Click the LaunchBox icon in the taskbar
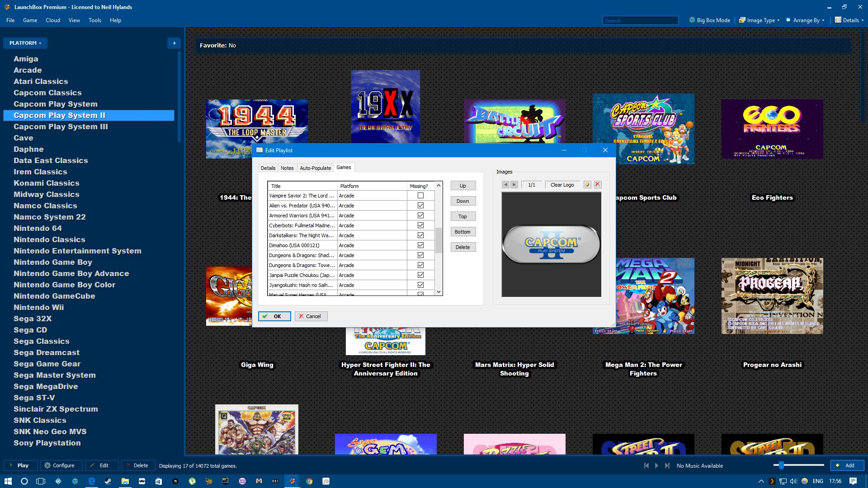Image resolution: width=868 pixels, height=488 pixels. 292,481
